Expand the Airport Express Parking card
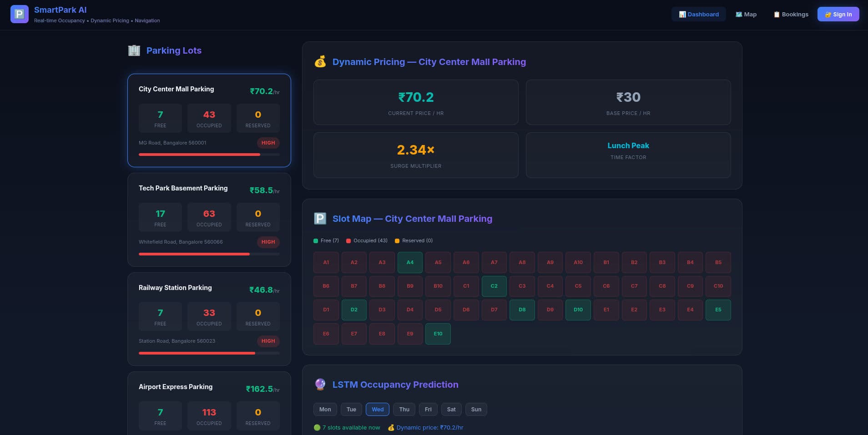Screen dimensions: 868x435 click(209, 405)
